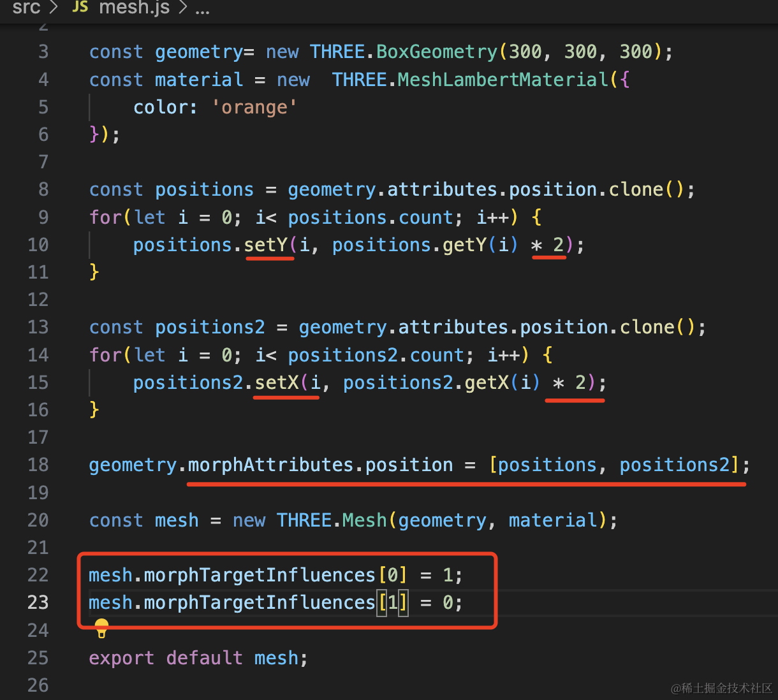Click the 'orange' string literal
Image resolution: width=778 pixels, height=700 pixels.
coord(254,107)
